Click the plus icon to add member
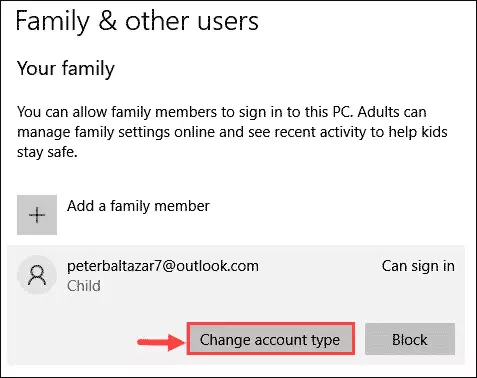This screenshot has height=378, width=477. 37,215
